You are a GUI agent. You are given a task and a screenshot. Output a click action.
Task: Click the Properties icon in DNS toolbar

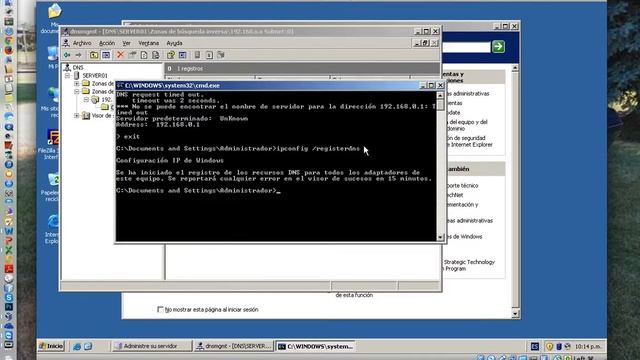coord(132,55)
